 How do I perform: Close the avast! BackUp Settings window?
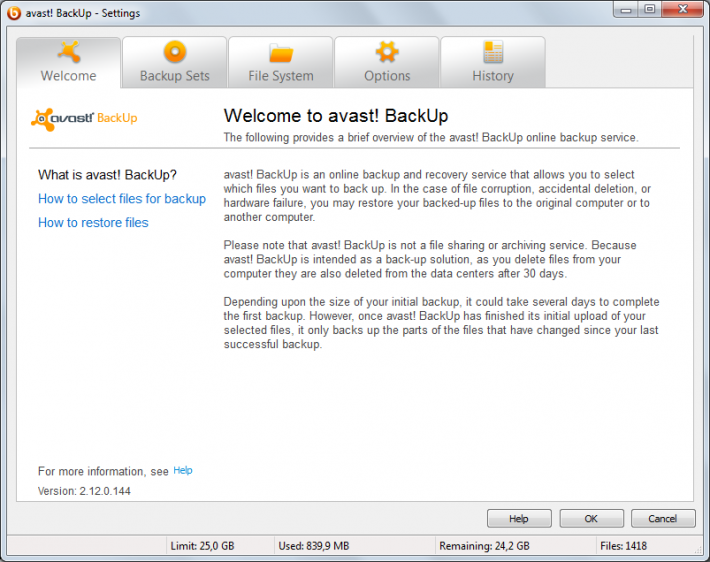(683, 9)
